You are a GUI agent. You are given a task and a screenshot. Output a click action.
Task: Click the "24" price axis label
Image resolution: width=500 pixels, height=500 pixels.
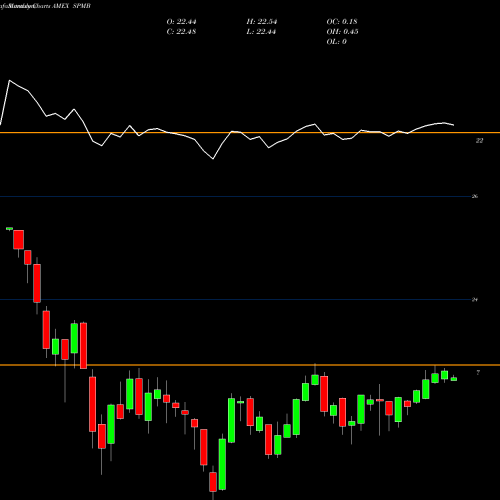click(475, 300)
